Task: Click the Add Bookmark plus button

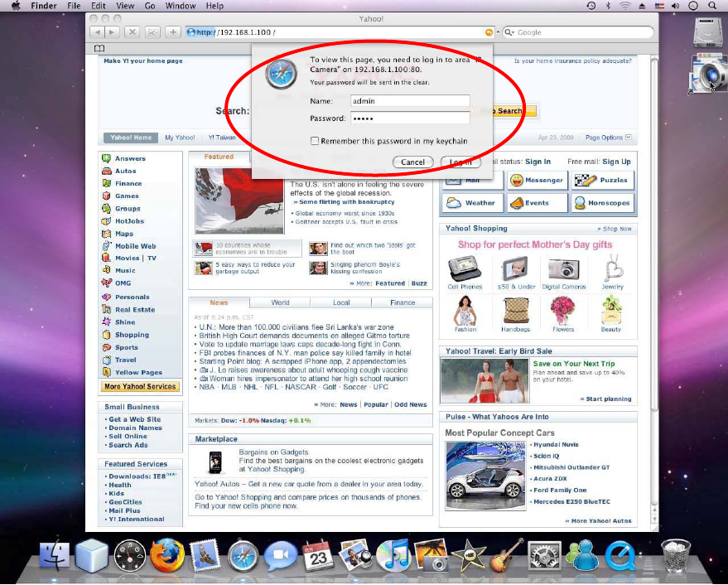Action: 173,32
